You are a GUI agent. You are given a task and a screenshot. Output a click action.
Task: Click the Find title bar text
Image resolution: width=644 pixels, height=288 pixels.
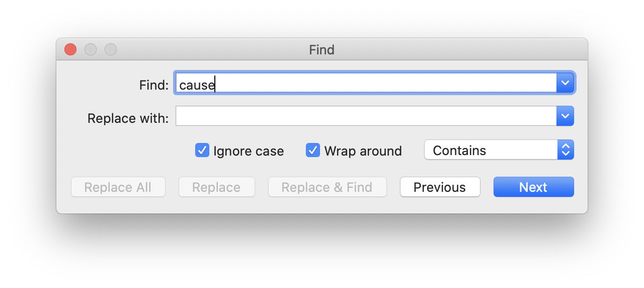click(x=322, y=50)
